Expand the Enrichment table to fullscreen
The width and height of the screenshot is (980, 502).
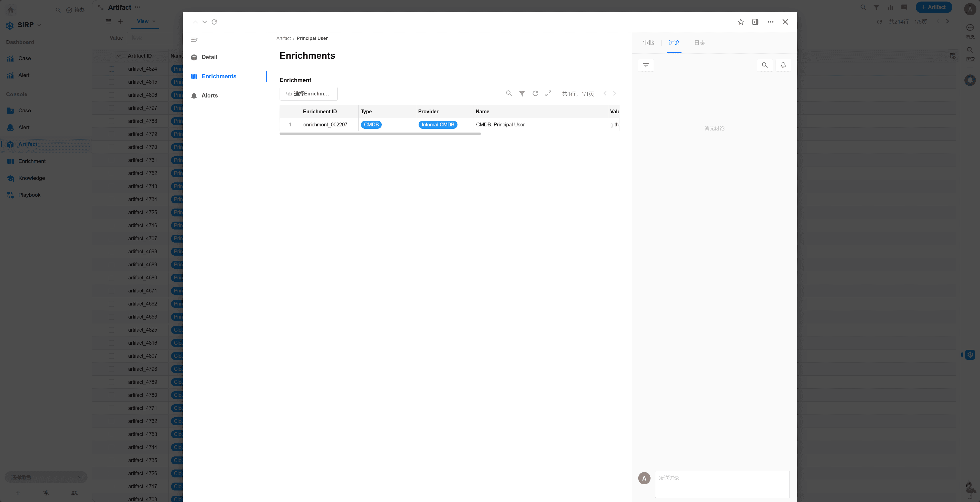pyautogui.click(x=548, y=94)
